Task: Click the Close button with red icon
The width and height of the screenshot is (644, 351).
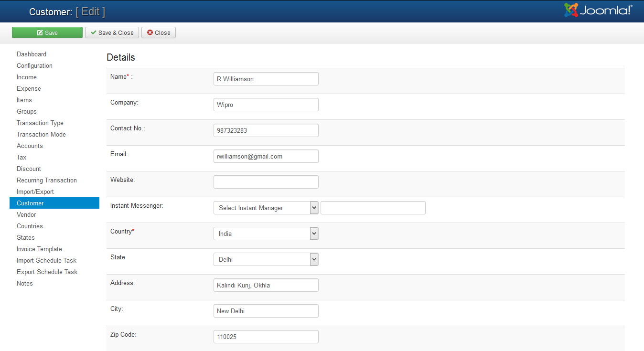Action: pos(159,32)
